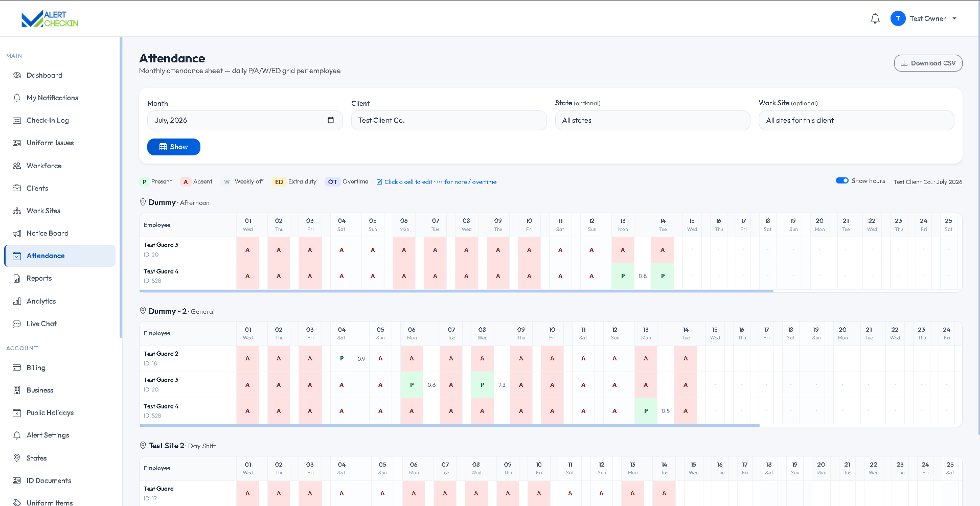Image resolution: width=980 pixels, height=506 pixels.
Task: Open the Work Site dropdown
Action: 856,121
